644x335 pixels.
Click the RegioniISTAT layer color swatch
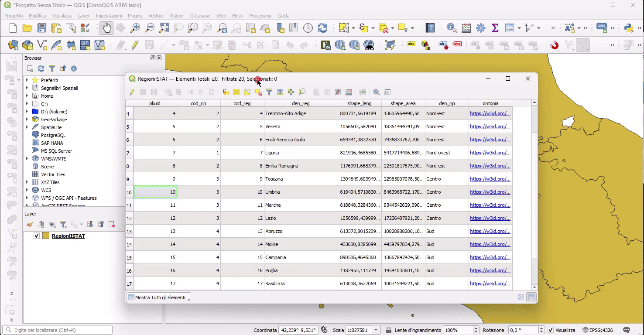[46, 236]
